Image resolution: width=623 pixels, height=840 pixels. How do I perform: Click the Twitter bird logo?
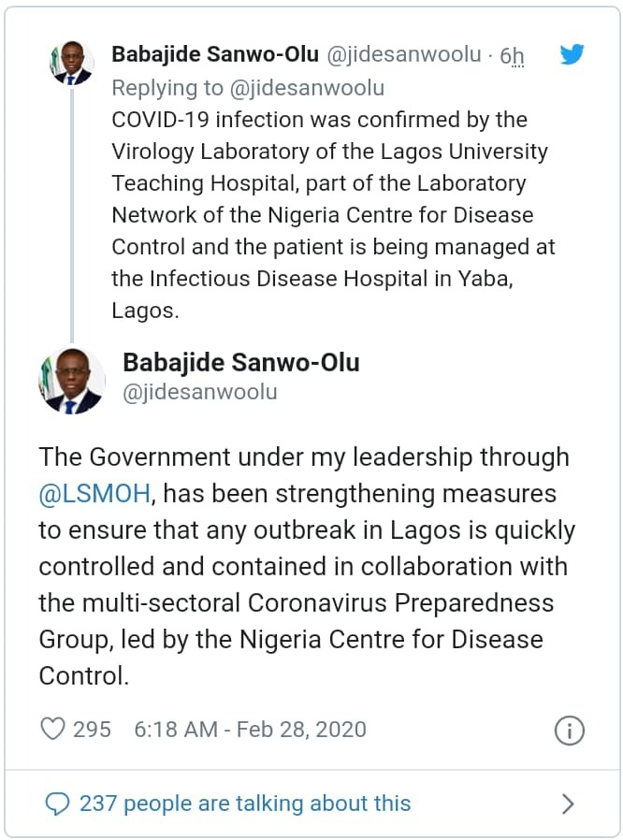(572, 54)
